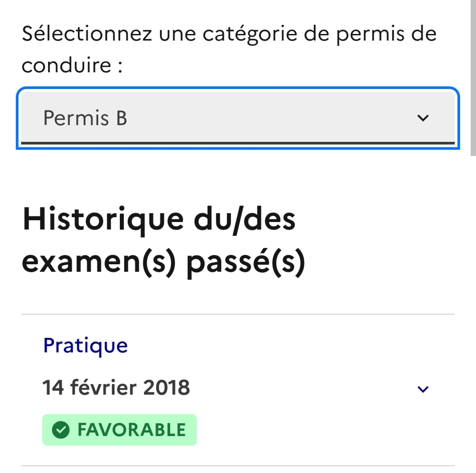476x473 pixels.
Task: Click the blue dropdown indicator beside the date
Action: 423,389
